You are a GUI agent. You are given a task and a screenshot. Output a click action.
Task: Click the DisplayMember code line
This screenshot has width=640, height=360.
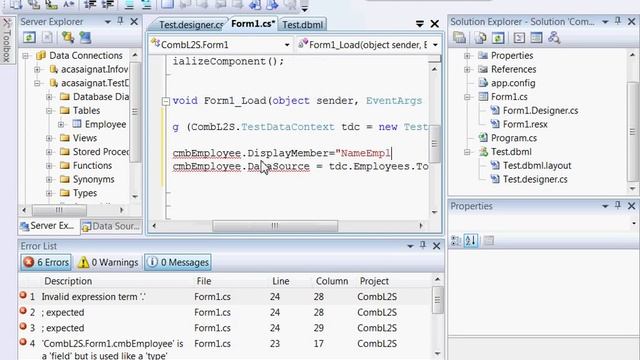tap(282, 153)
